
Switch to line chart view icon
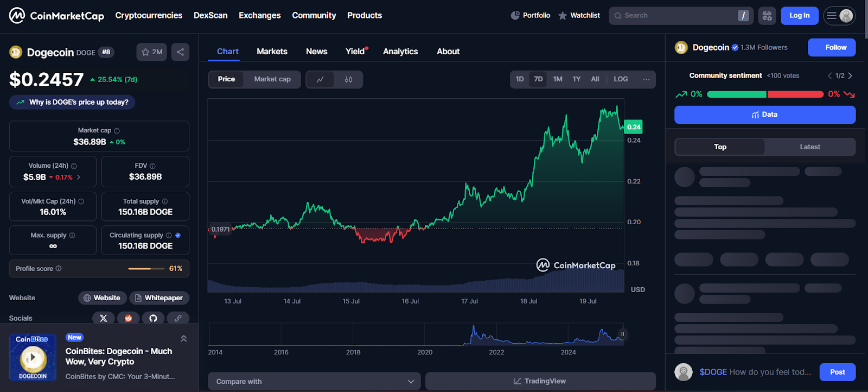[320, 79]
